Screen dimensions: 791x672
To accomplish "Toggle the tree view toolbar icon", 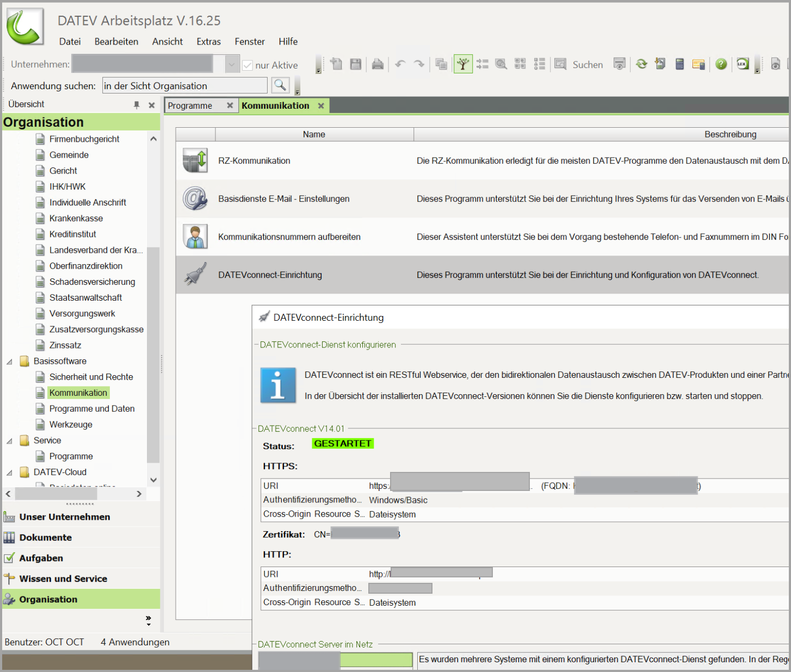I will (463, 64).
